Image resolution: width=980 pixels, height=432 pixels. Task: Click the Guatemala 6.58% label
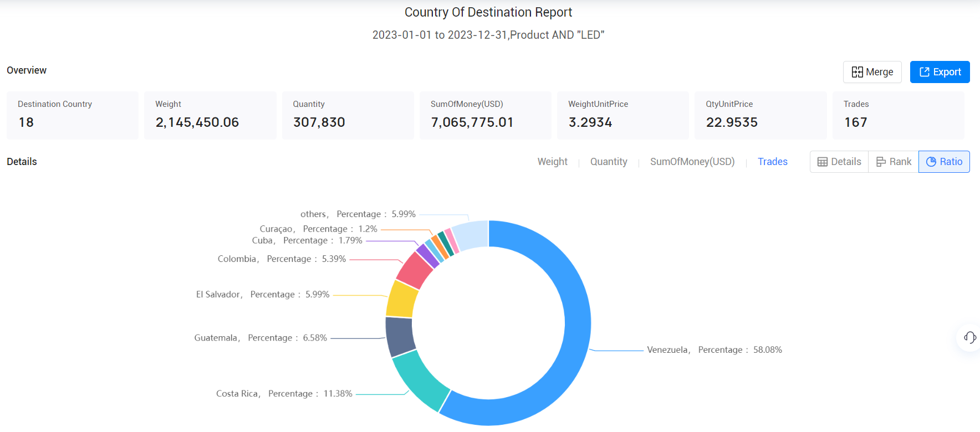click(261, 338)
